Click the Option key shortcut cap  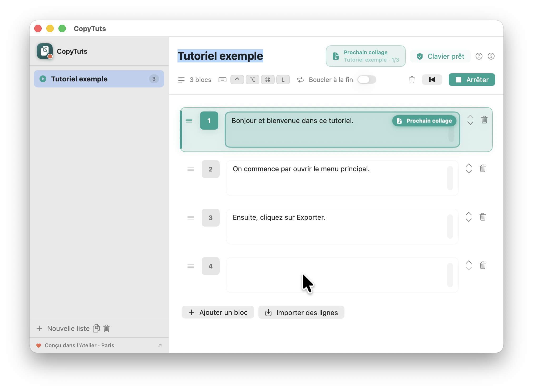[252, 80]
